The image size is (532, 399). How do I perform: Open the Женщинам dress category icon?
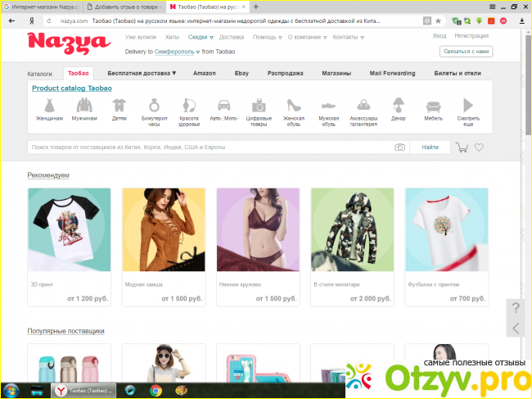49,105
